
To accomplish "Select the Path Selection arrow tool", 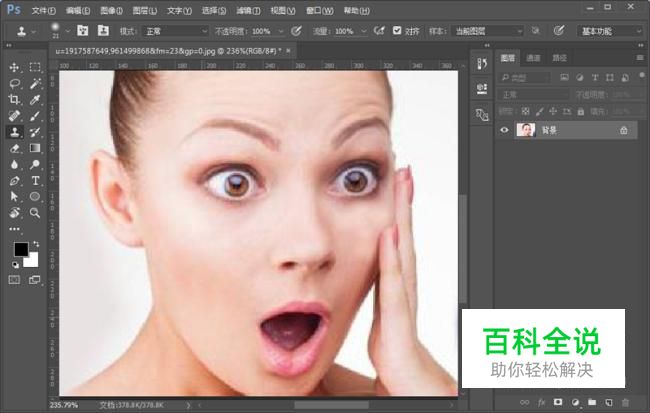I will 15,197.
